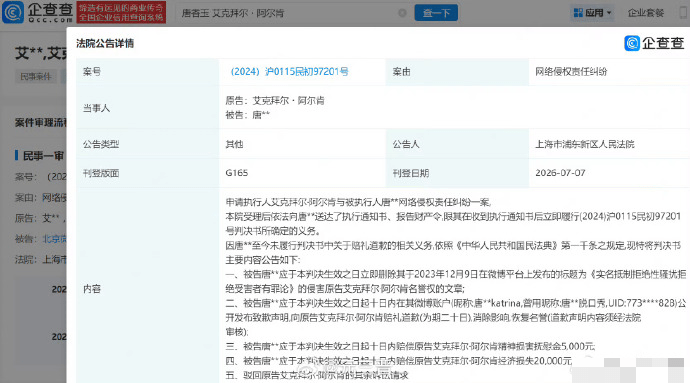Click the red slogan banner beside the logo

tap(121, 12)
